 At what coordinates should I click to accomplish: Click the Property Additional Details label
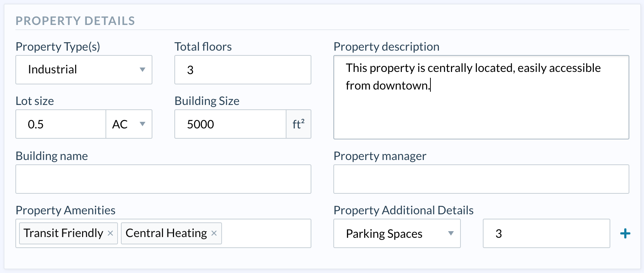tap(403, 210)
